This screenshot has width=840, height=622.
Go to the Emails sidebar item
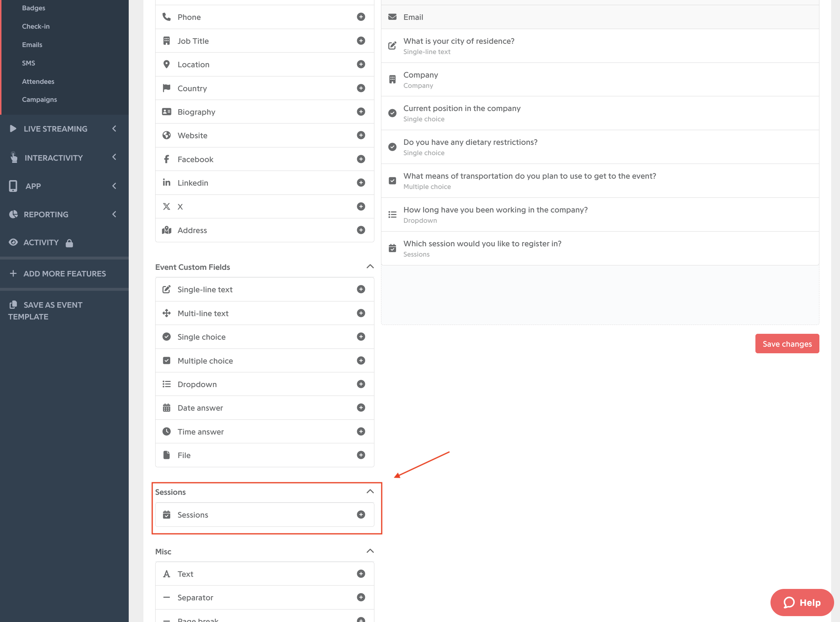(x=32, y=45)
